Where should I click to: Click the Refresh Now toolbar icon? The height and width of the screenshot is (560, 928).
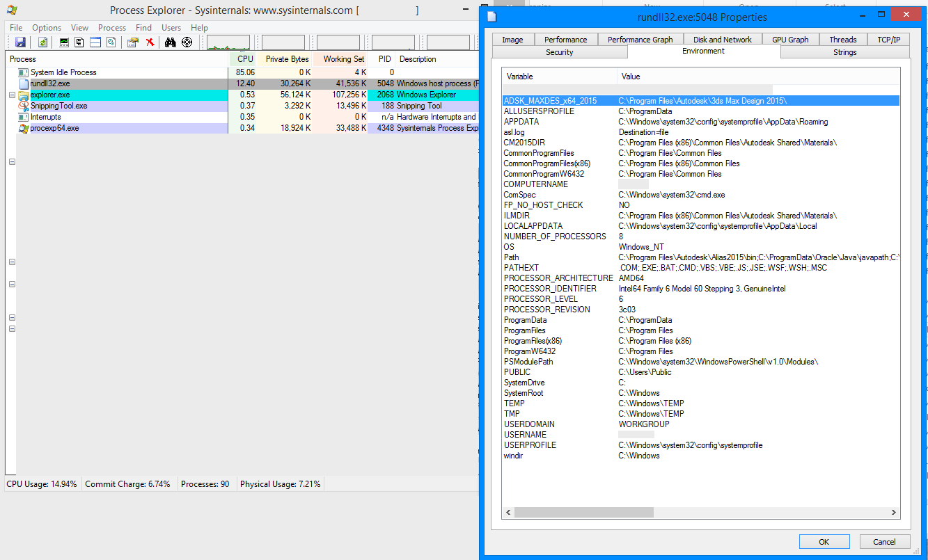[x=42, y=42]
